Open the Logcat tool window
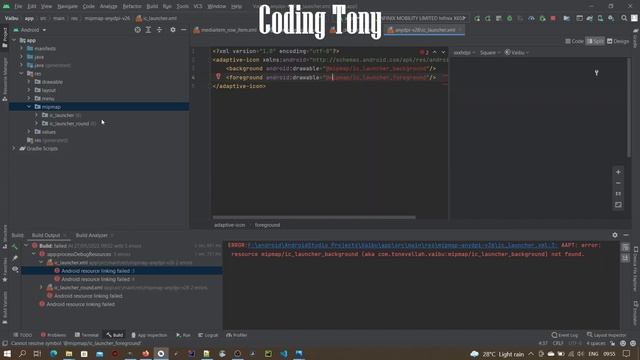640x360 pixels. click(208, 335)
